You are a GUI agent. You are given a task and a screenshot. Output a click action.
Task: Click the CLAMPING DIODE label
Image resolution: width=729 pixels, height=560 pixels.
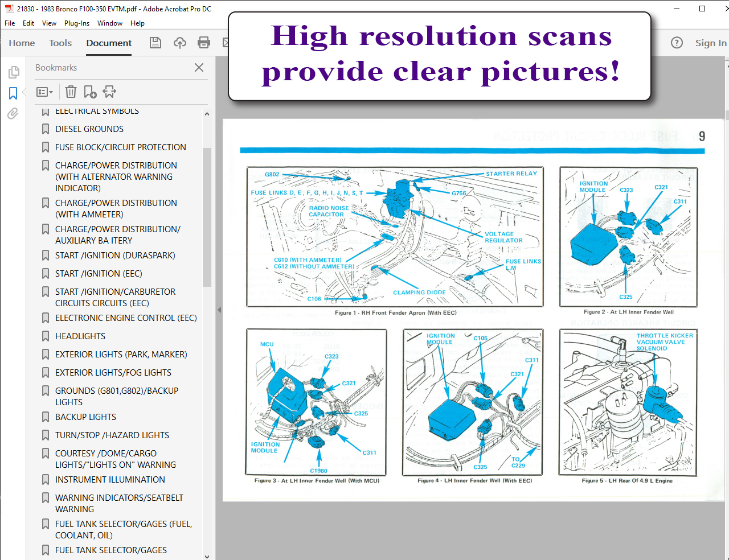419,293
